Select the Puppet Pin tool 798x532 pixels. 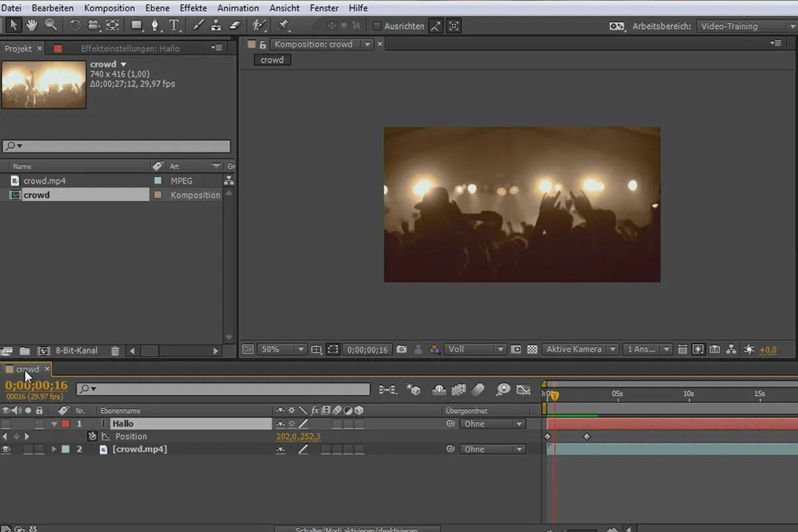pyautogui.click(x=283, y=25)
